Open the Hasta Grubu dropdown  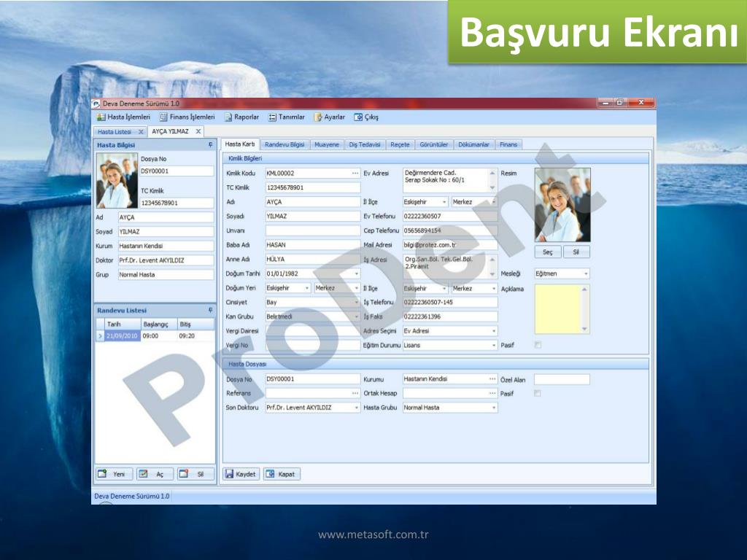pyautogui.click(x=494, y=408)
